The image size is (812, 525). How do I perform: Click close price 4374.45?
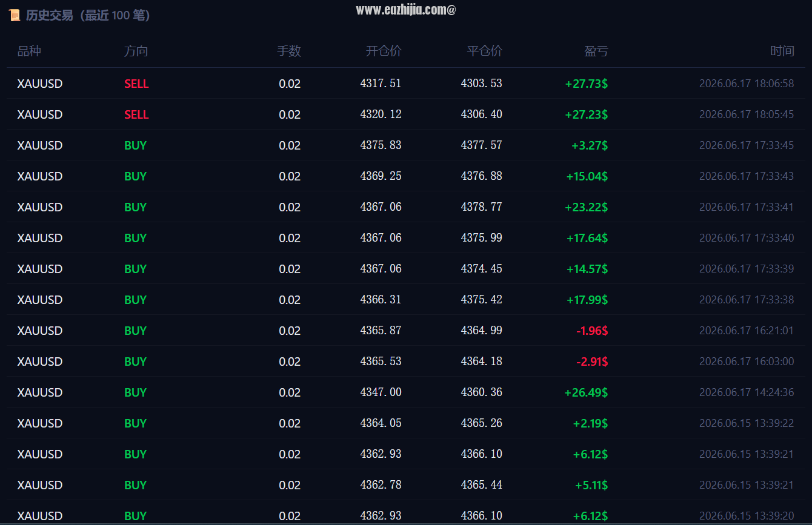pos(482,269)
